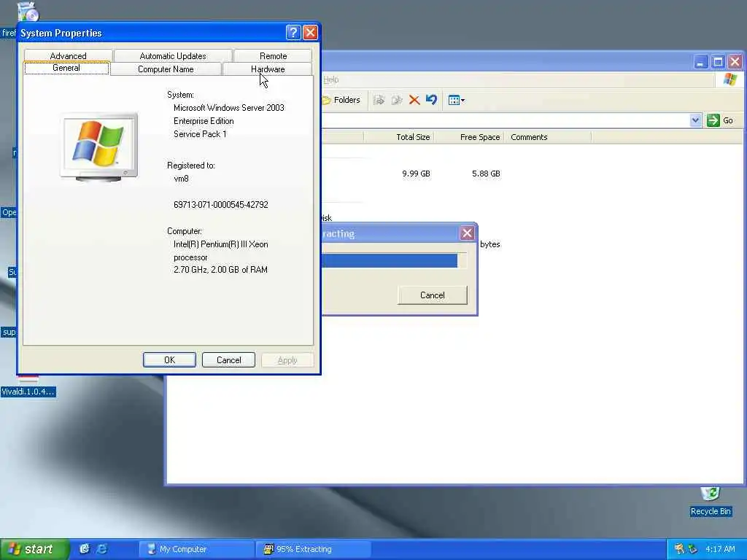Click the red Delete toolbar icon
This screenshot has width=747, height=560.
click(414, 100)
